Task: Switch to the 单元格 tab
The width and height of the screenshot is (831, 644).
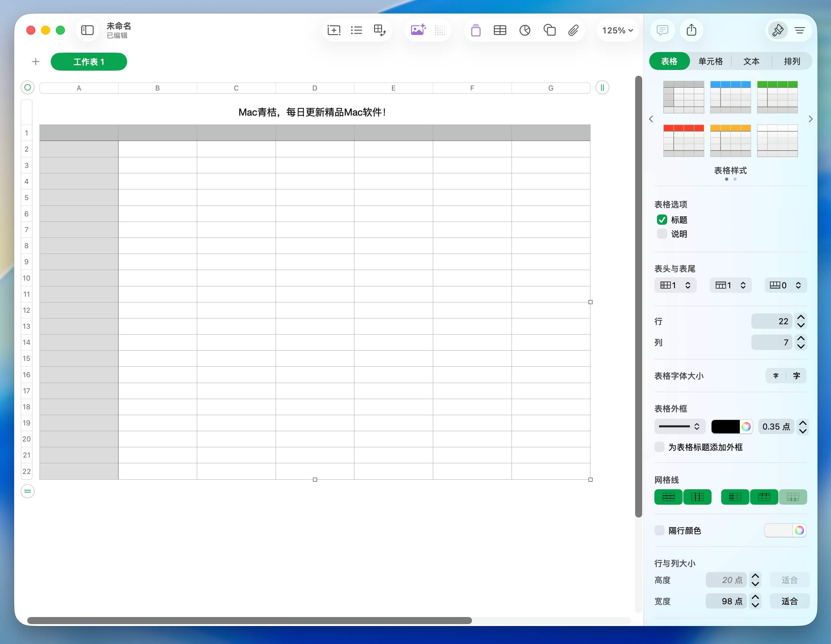Action: pyautogui.click(x=710, y=61)
